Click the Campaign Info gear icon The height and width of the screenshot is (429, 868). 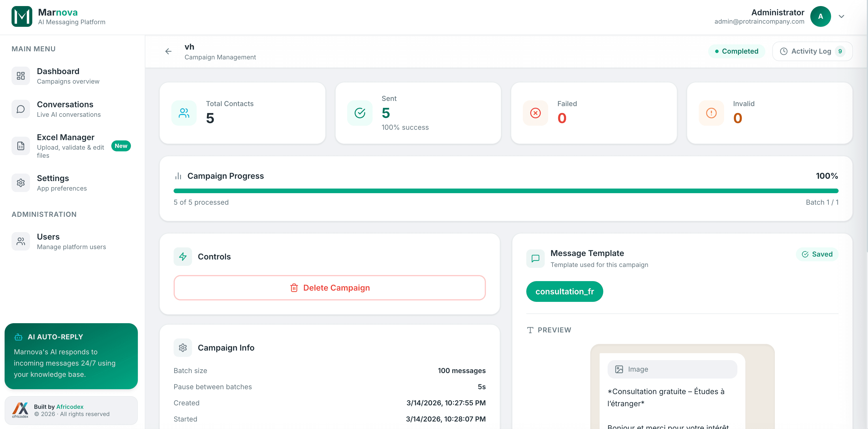(x=183, y=347)
